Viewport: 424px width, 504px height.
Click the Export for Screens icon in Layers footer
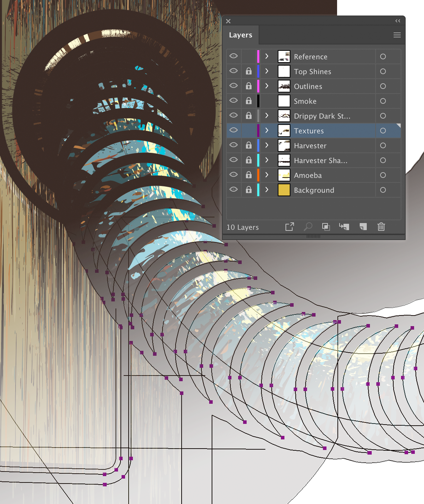coord(290,227)
